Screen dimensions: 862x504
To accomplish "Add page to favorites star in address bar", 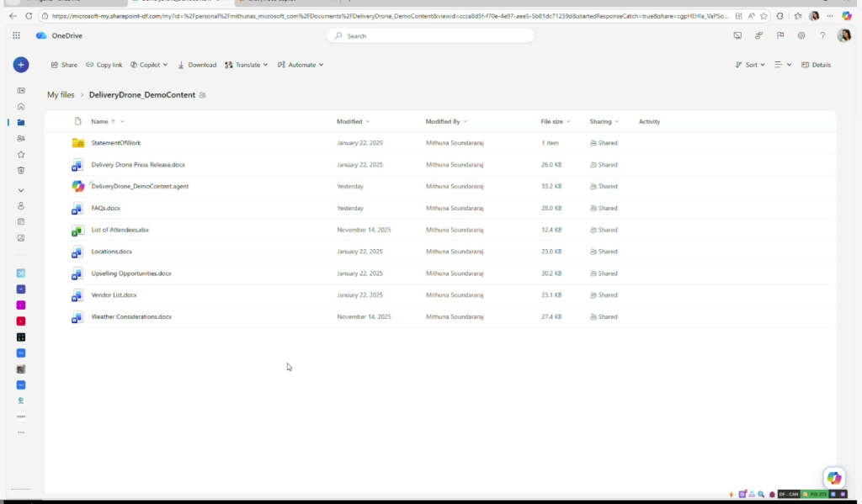I will [x=764, y=16].
